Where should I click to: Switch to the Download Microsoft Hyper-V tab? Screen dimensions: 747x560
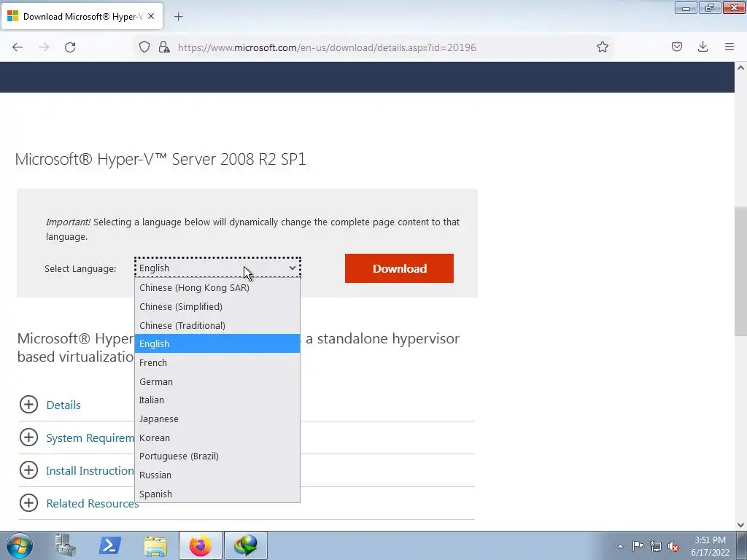coord(82,16)
